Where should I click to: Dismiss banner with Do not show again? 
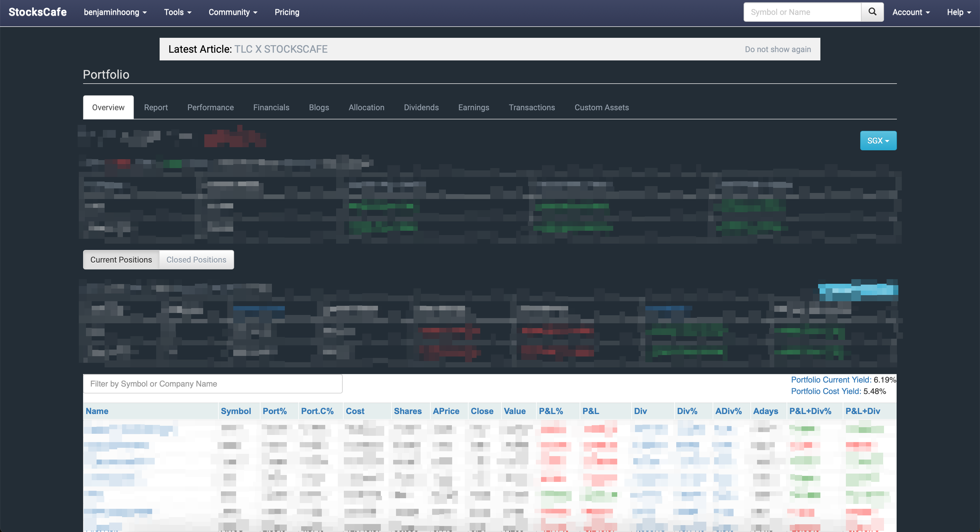point(778,50)
